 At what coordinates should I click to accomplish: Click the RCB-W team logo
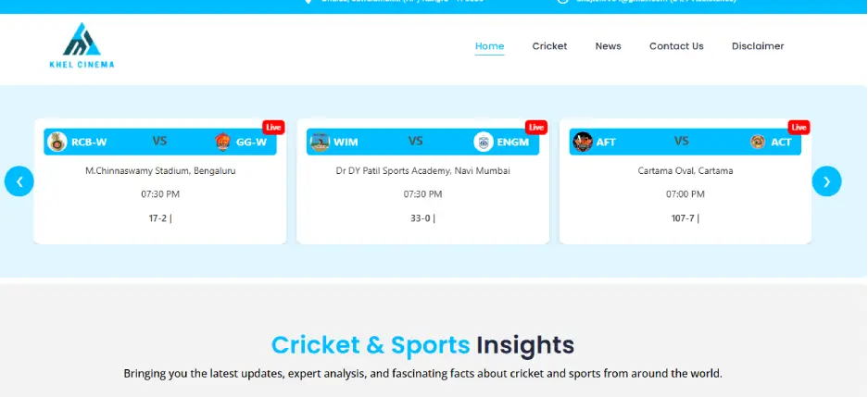pyautogui.click(x=57, y=142)
